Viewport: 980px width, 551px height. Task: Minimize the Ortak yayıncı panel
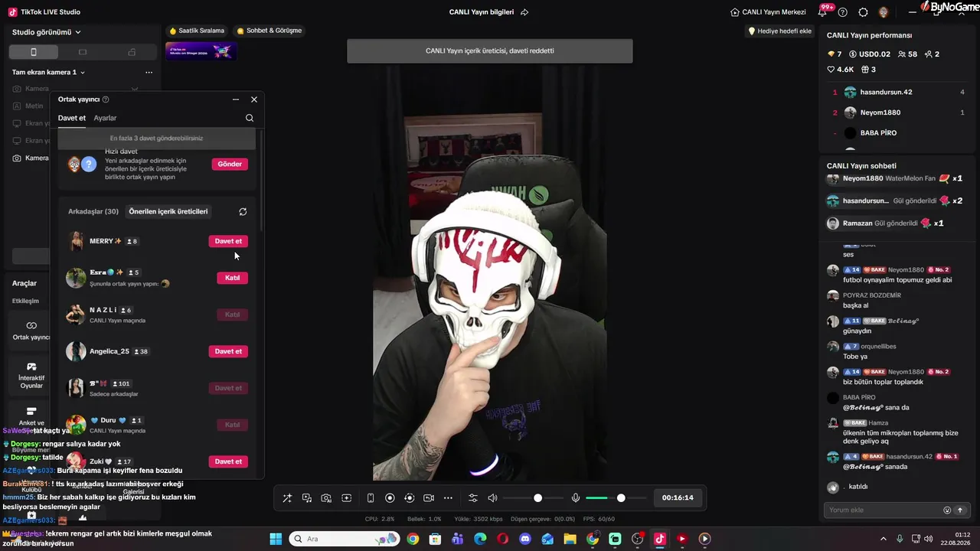click(236, 99)
